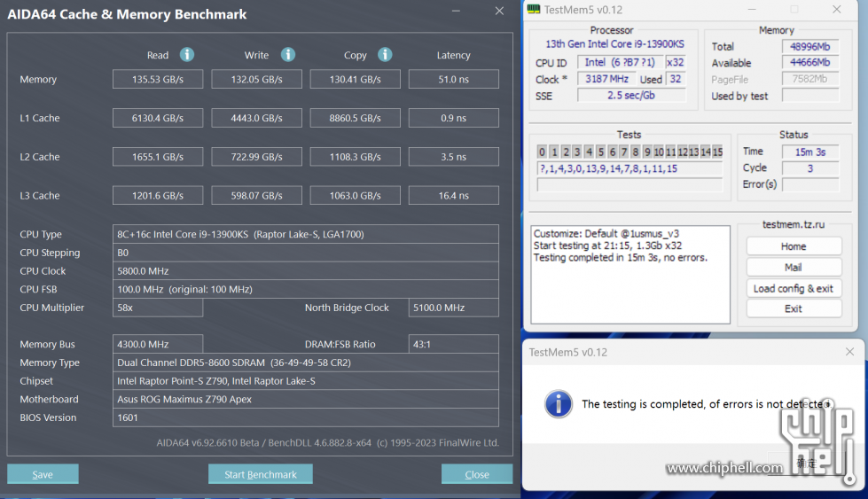Click Chipset Intel Raptor Point-S Z790 field
Image resolution: width=868 pixels, height=499 pixels.
tap(306, 380)
